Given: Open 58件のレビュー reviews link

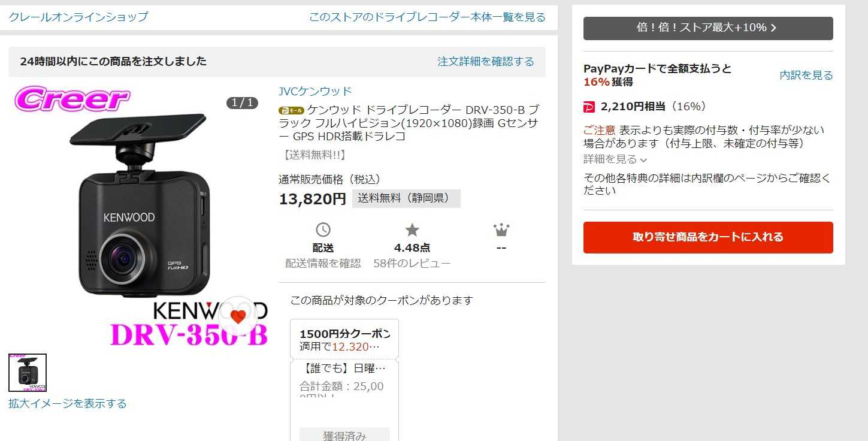Looking at the screenshot, I should click(412, 264).
